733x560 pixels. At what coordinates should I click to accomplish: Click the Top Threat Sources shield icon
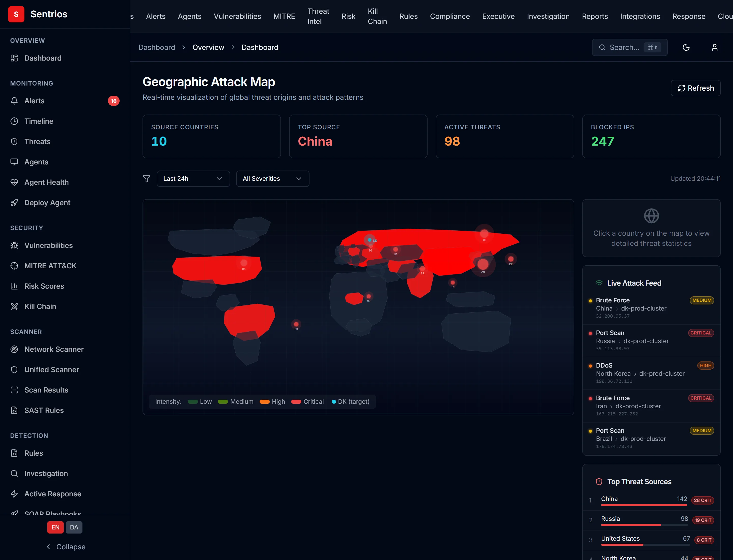pos(599,482)
